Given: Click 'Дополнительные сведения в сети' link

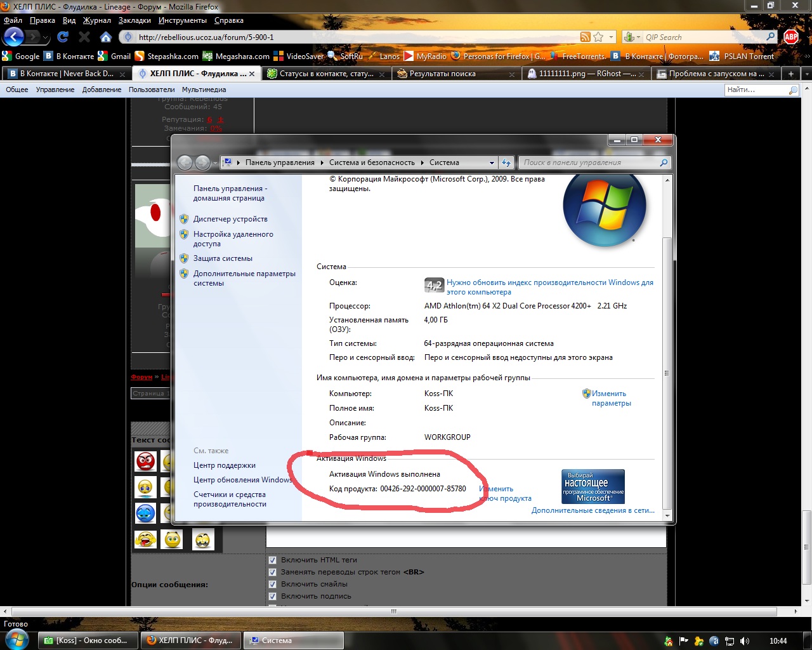Looking at the screenshot, I should pos(593,510).
